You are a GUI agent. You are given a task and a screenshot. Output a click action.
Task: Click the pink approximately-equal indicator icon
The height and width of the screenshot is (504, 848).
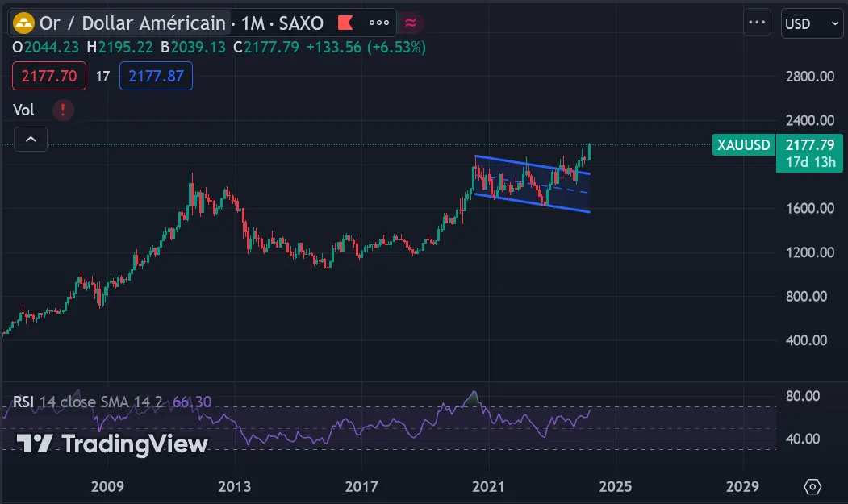(x=411, y=23)
